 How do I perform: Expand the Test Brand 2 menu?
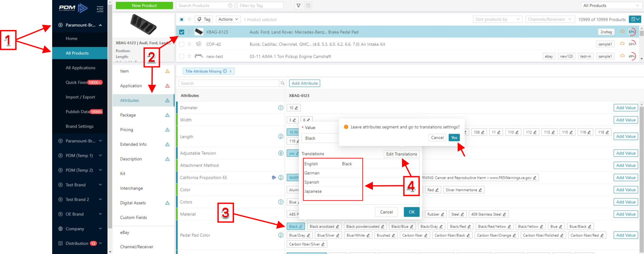tap(80, 199)
